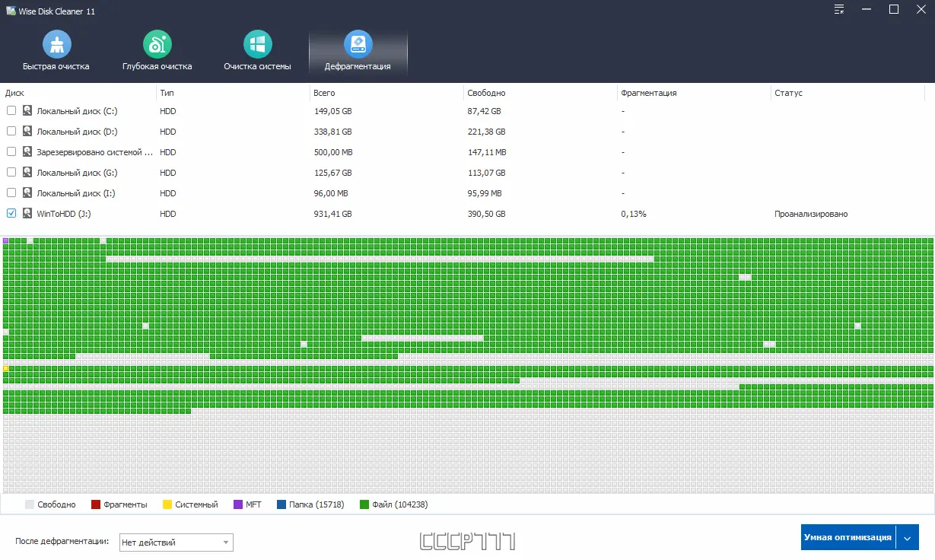The image size is (935, 560).
Task: Click the 113,07 GB free space value
Action: click(x=487, y=173)
